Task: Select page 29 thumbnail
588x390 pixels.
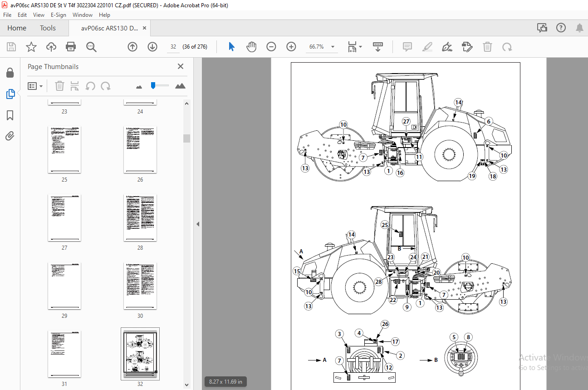Action: click(64, 286)
